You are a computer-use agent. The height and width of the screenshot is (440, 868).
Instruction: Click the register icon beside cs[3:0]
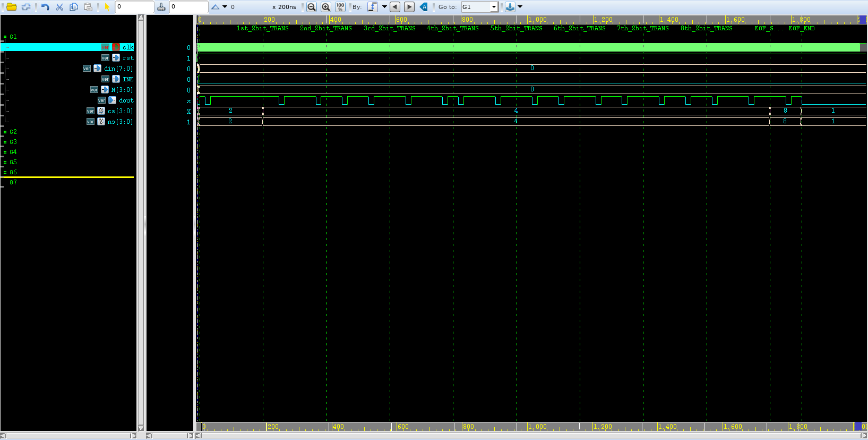pos(101,111)
